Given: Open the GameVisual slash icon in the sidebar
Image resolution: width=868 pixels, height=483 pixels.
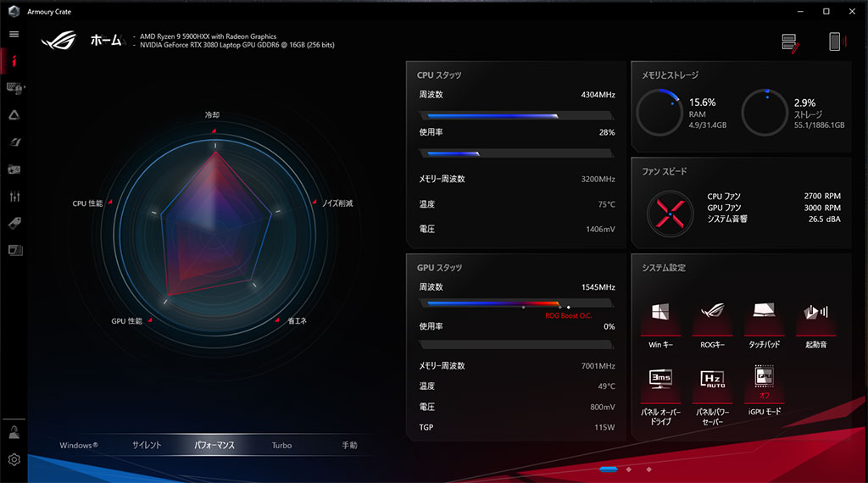Looking at the screenshot, I should (x=14, y=142).
